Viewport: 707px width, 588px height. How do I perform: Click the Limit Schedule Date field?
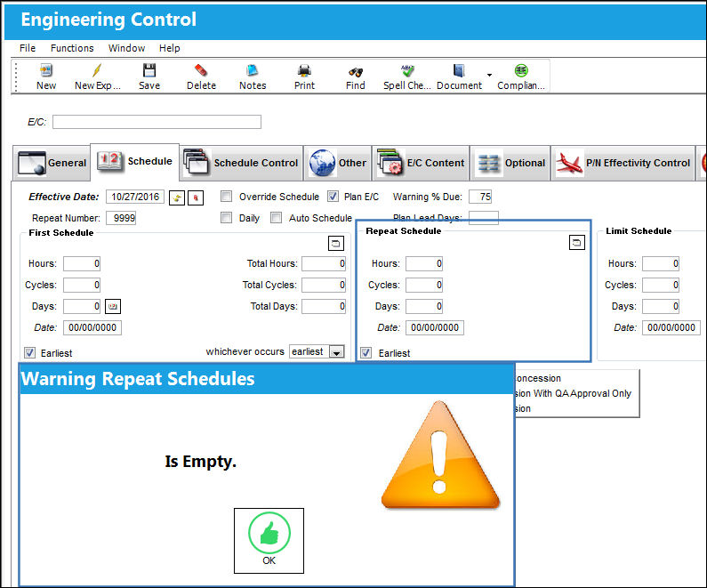[x=671, y=328]
